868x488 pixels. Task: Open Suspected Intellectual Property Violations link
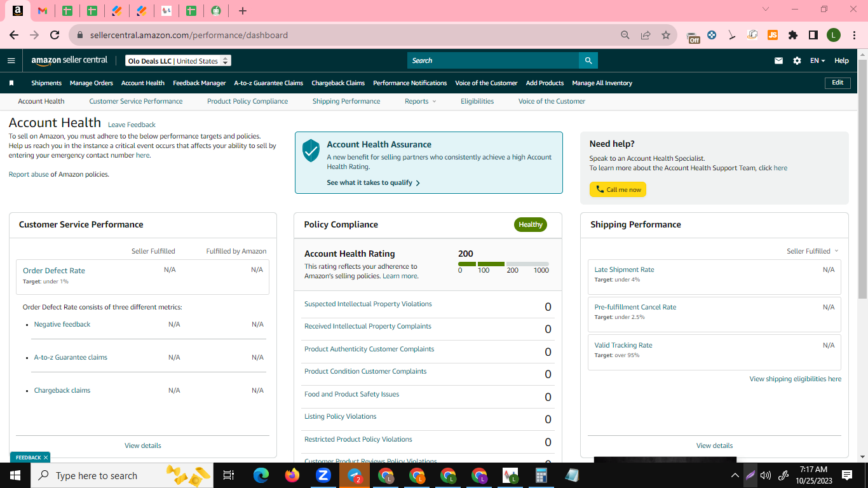[x=368, y=304]
